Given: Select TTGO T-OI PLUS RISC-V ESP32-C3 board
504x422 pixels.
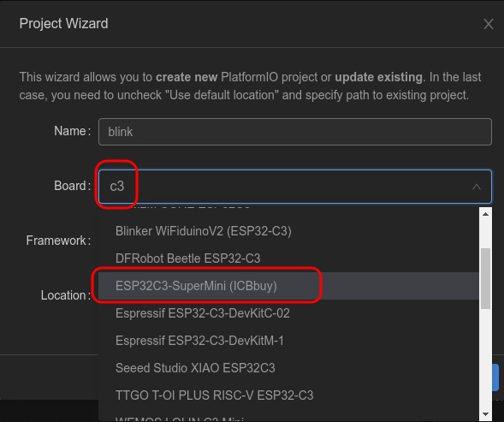Looking at the screenshot, I should 288,395.
